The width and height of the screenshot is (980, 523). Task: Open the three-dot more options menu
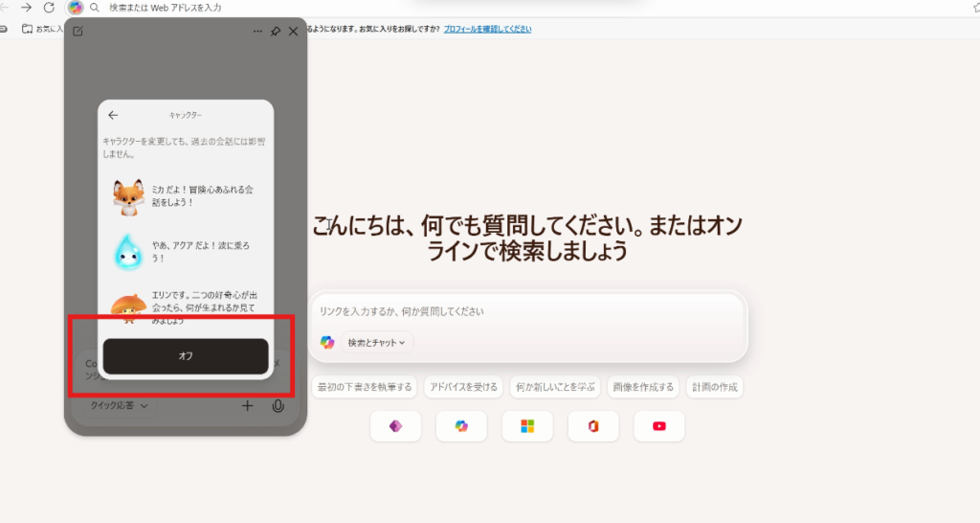[x=257, y=32]
